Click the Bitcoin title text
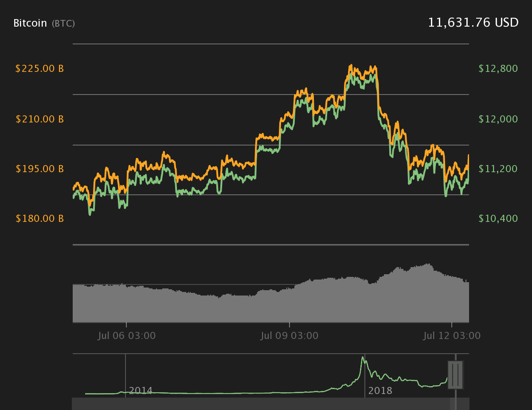 pyautogui.click(x=30, y=23)
